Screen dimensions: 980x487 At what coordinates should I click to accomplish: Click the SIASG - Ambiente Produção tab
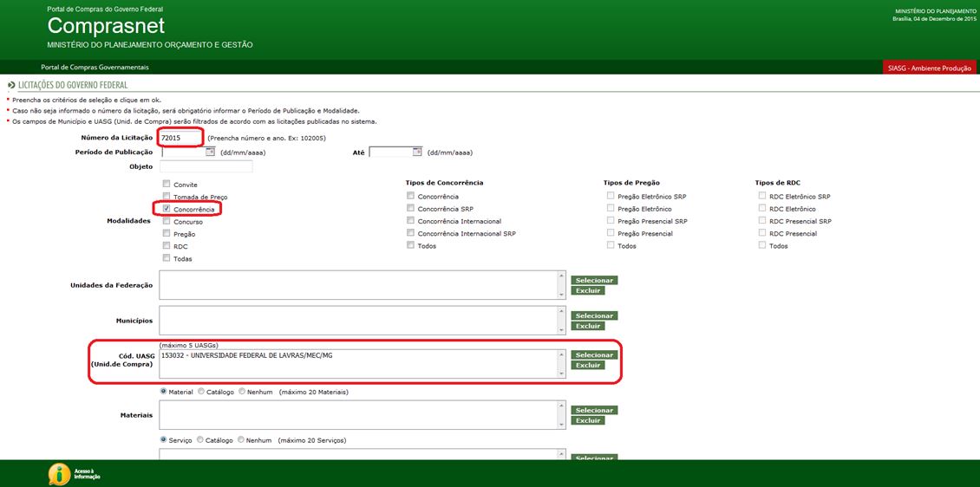tap(930, 68)
